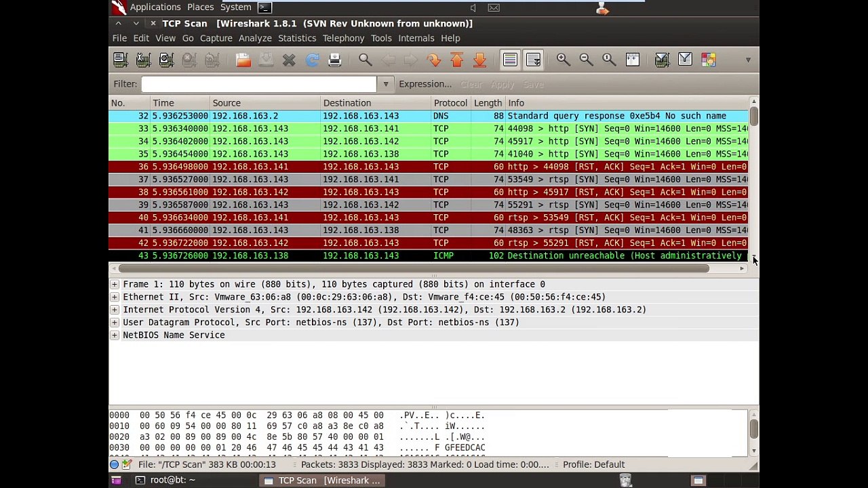The width and height of the screenshot is (868, 488).
Task: Open coloring rules icon
Action: [x=708, y=60]
